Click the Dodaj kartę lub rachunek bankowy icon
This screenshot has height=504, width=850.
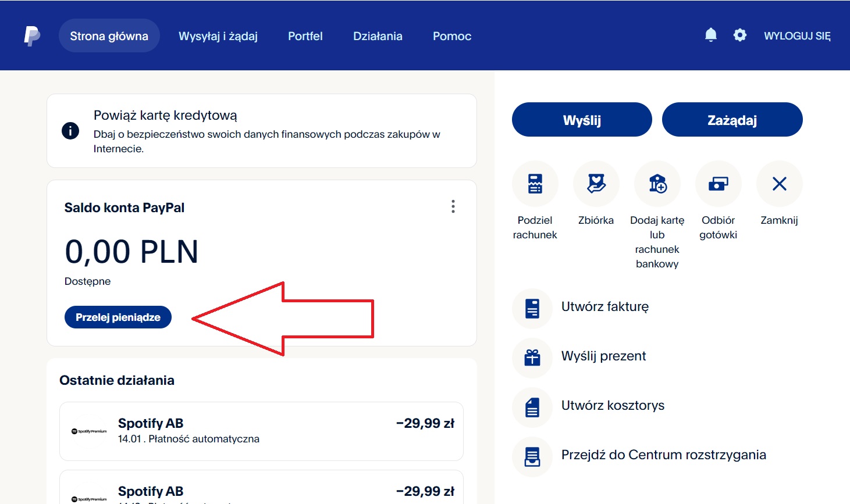[657, 183]
